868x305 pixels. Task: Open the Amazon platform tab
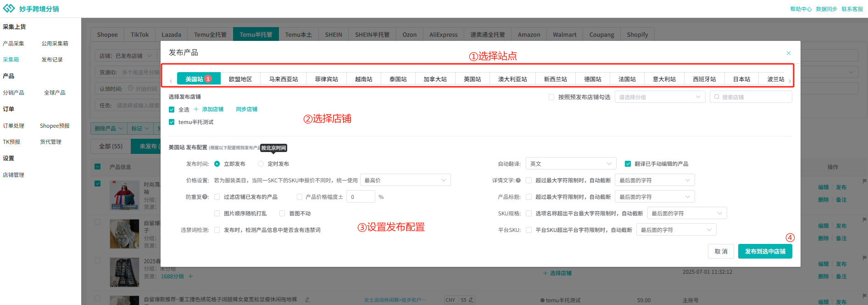pos(529,34)
